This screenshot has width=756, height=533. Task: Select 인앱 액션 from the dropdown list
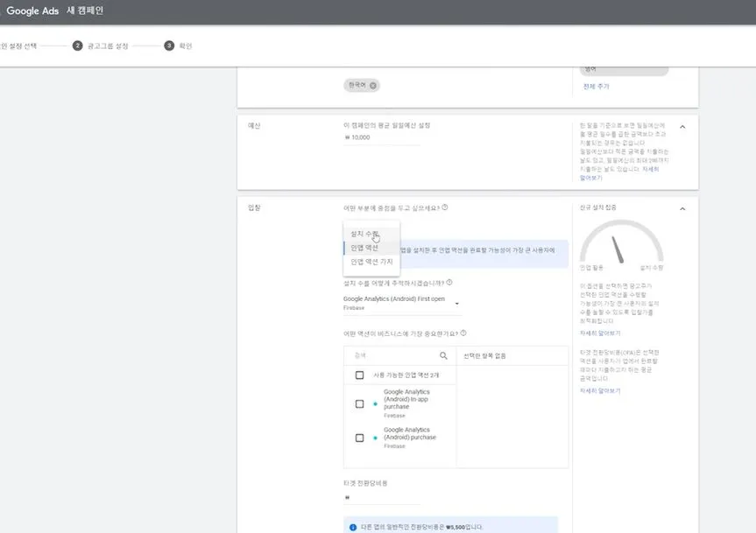click(x=371, y=248)
